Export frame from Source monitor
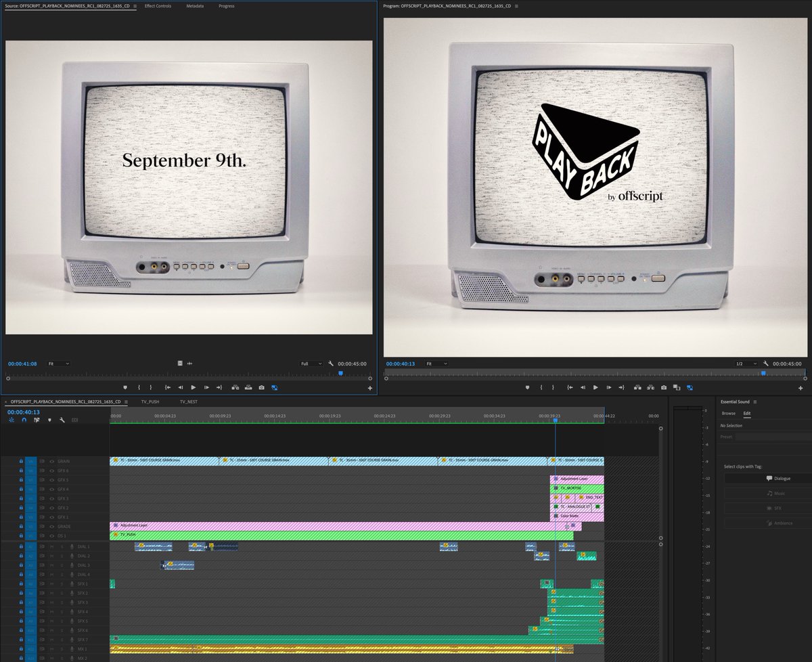The image size is (812, 662). point(261,387)
